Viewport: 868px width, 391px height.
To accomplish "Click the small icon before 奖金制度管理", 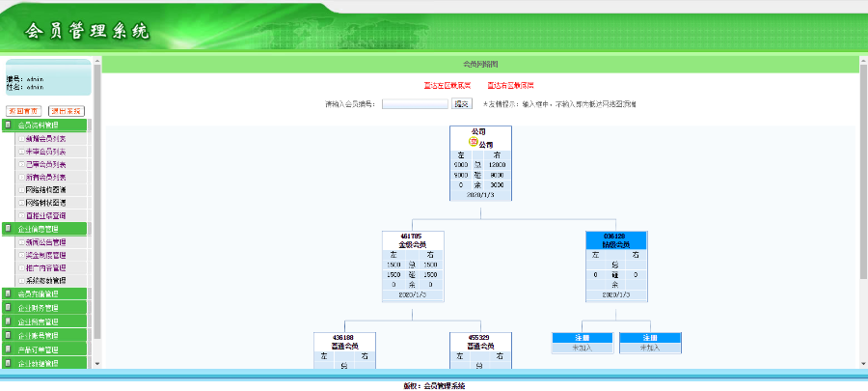I will pyautogui.click(x=21, y=255).
